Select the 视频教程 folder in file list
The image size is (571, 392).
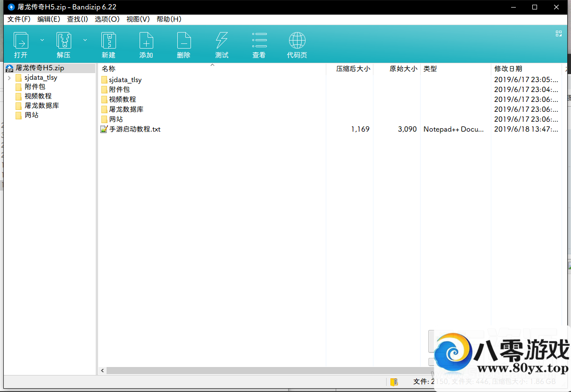[x=122, y=100]
